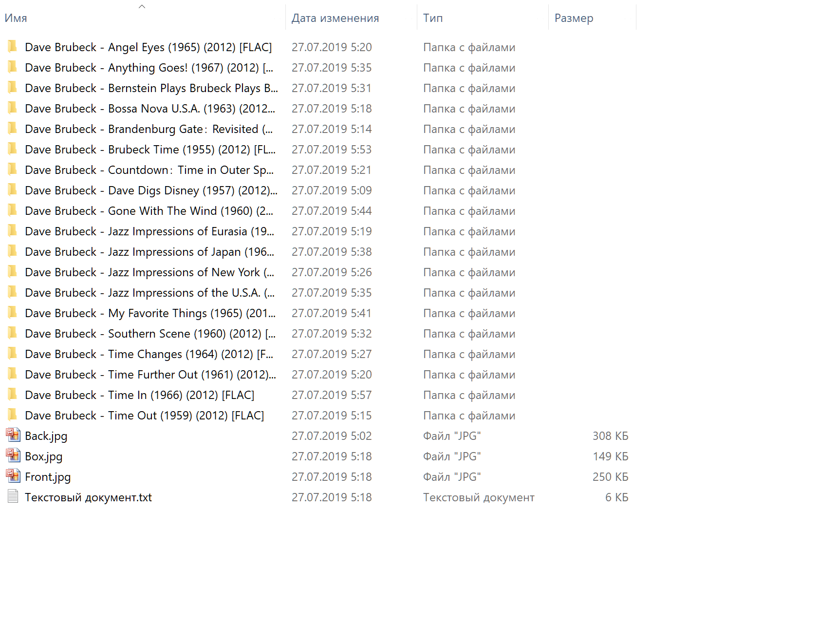This screenshot has width=820, height=644.
Task: Select the 'Dave Brubeck - Time Out (1959) (2012) [FLAC]' name
Action: 145,416
